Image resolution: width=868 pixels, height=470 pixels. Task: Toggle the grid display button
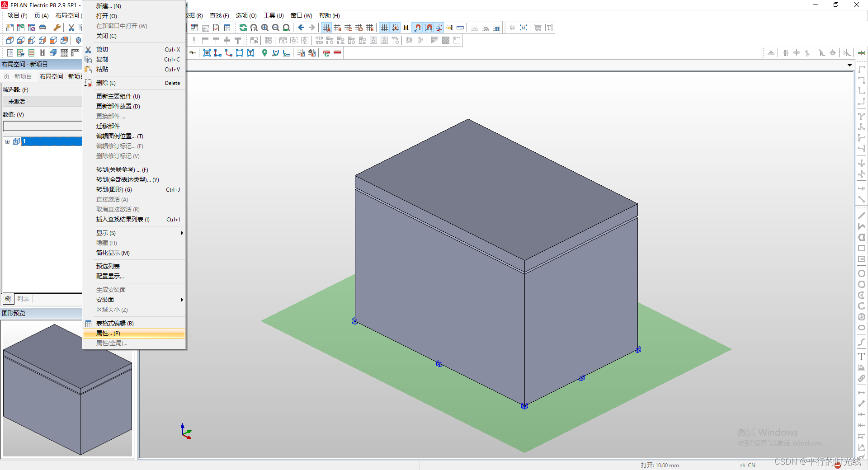(384, 28)
